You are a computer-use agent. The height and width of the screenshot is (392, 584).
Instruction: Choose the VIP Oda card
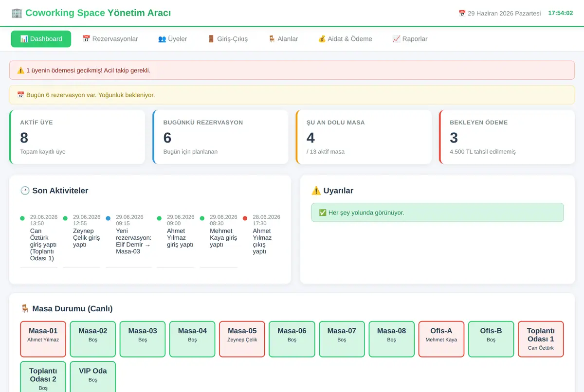coord(93,376)
